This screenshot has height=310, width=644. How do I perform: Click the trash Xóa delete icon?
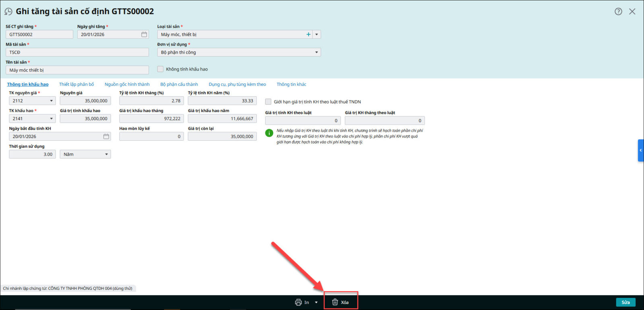335,302
